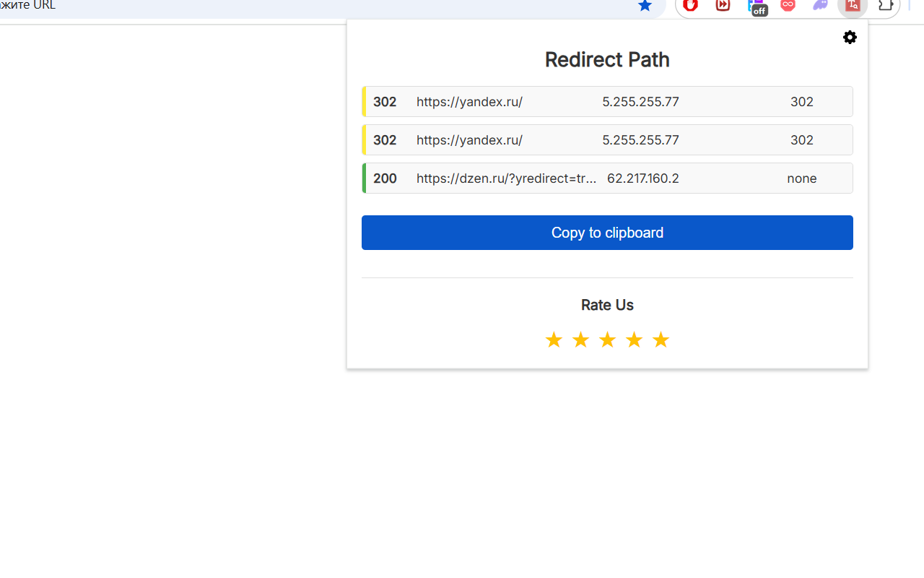Image resolution: width=924 pixels, height=578 pixels.
Task: Click the active Redirect Path extension icon
Action: [853, 6]
